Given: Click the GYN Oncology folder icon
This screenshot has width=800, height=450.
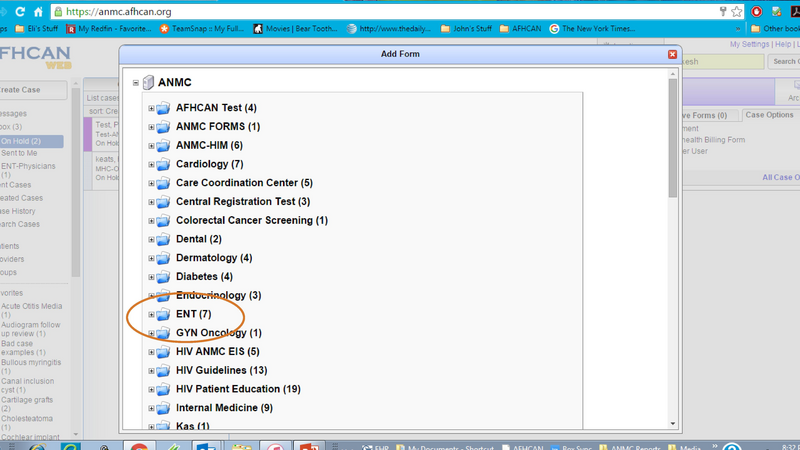Looking at the screenshot, I should 163,333.
